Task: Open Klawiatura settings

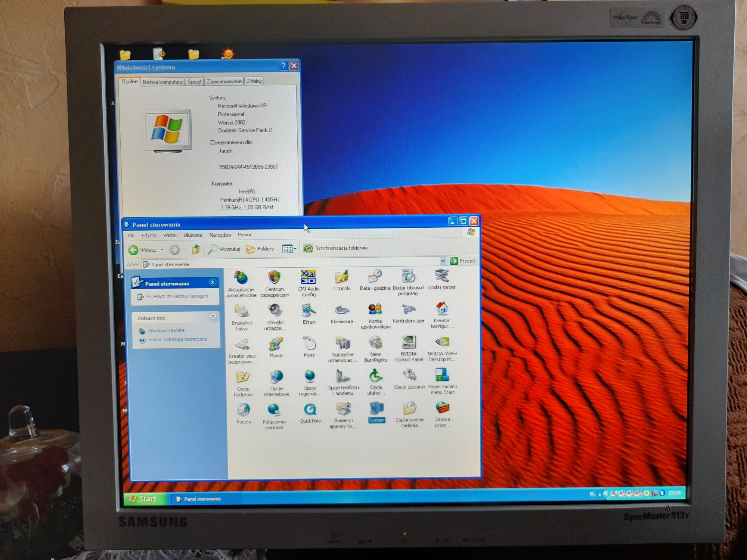Action: (342, 314)
